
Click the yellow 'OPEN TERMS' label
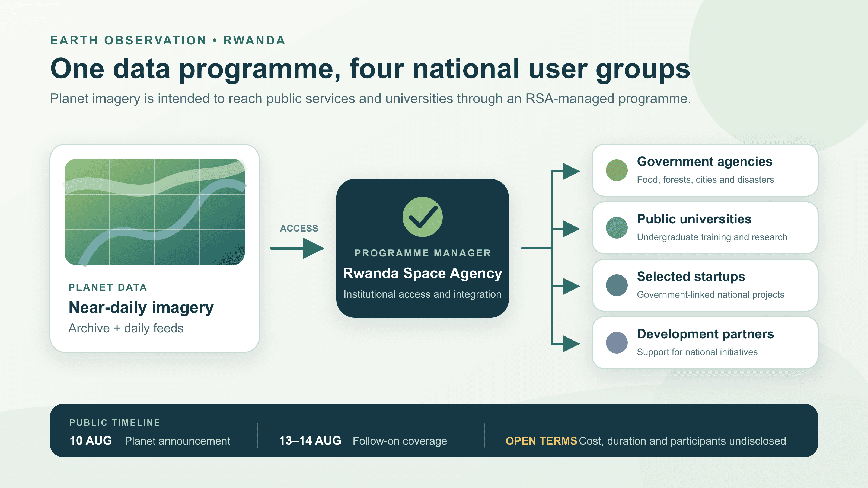tap(541, 441)
